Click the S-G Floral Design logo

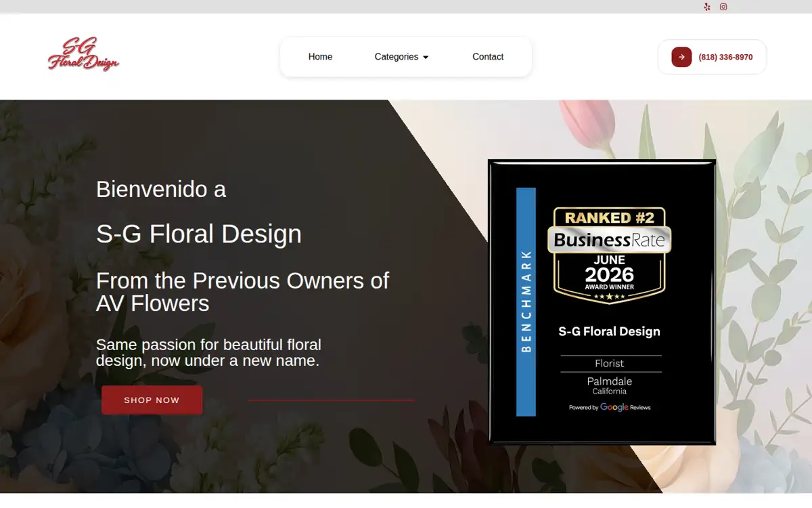83,54
